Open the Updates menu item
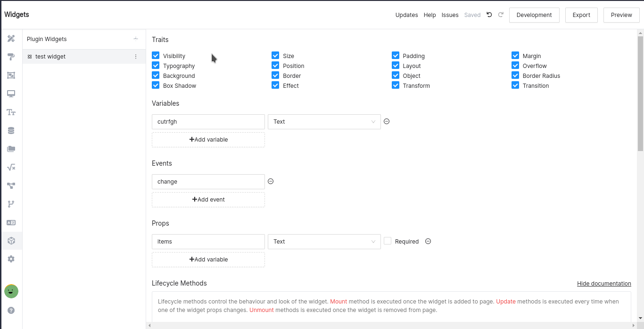The image size is (644, 329). pyautogui.click(x=406, y=15)
